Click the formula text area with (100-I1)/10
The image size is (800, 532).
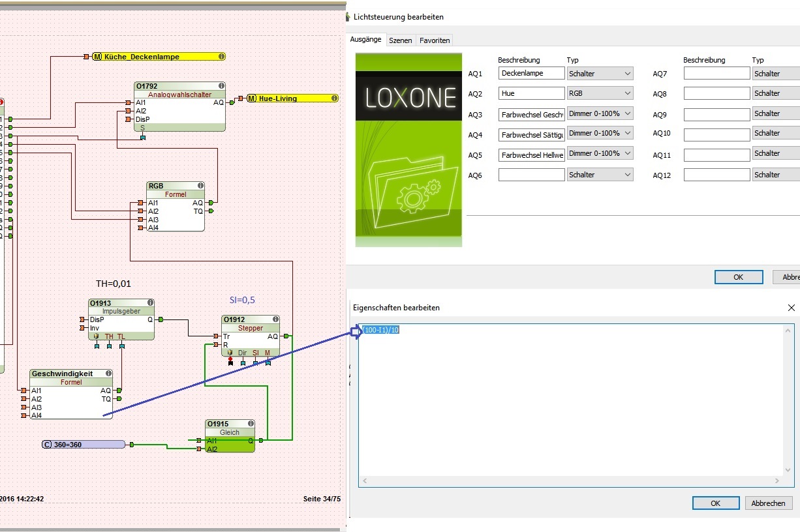[571, 404]
